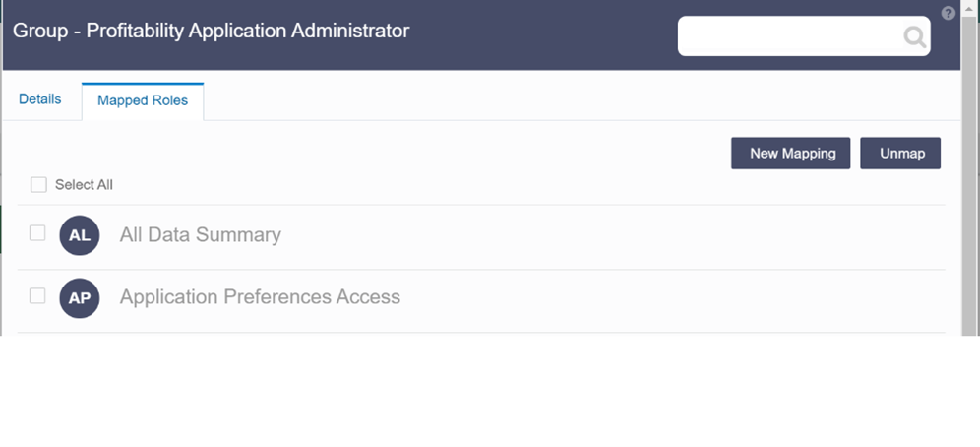Viewport: 980px width, 447px height.
Task: Open help via the question mark icon
Action: (949, 13)
